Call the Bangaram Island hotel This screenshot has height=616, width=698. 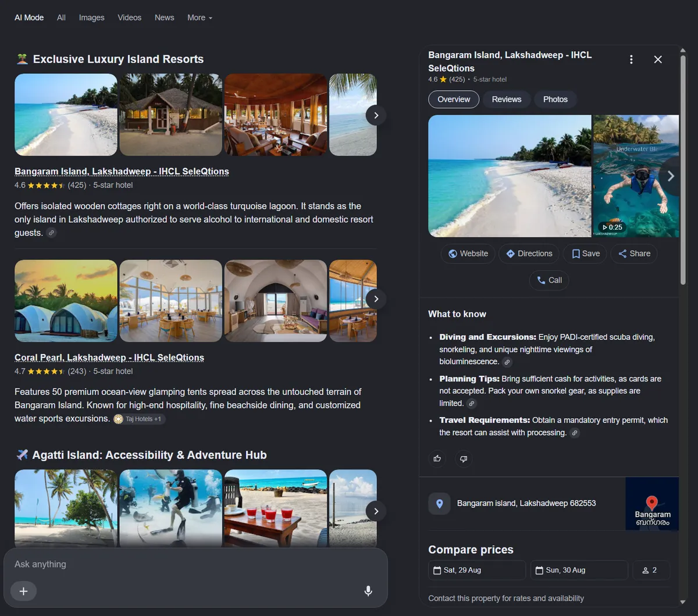[x=549, y=280]
